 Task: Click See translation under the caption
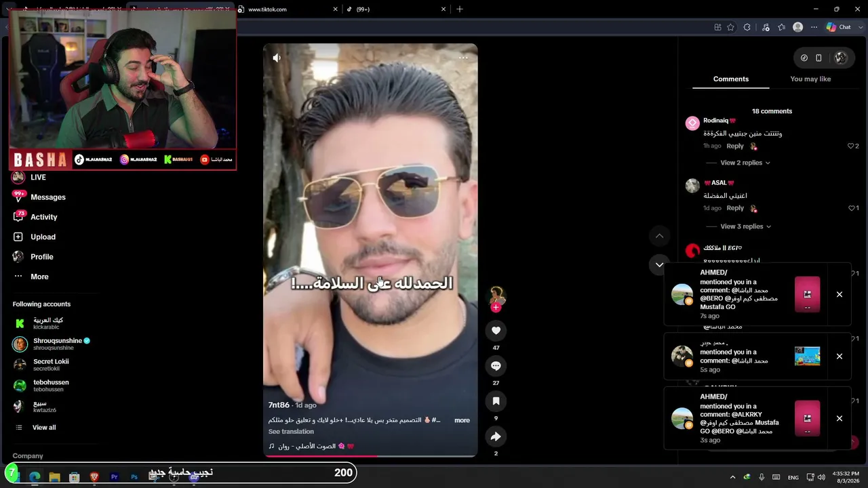pyautogui.click(x=291, y=432)
